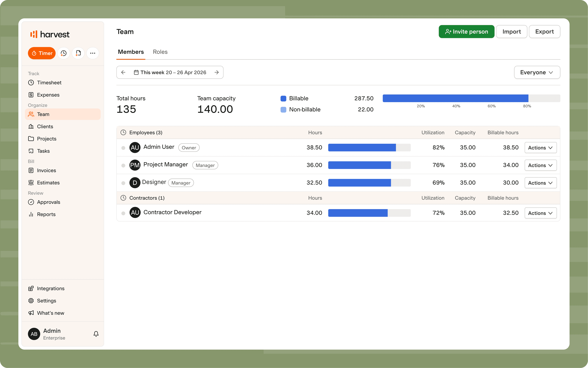
Task: Open Projects in the sidebar
Action: click(63, 138)
